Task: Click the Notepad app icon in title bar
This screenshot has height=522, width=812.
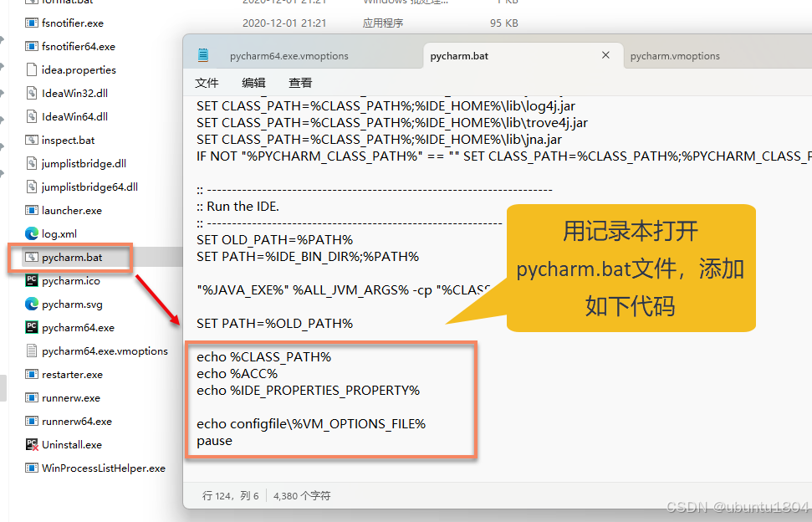Action: pyautogui.click(x=203, y=55)
